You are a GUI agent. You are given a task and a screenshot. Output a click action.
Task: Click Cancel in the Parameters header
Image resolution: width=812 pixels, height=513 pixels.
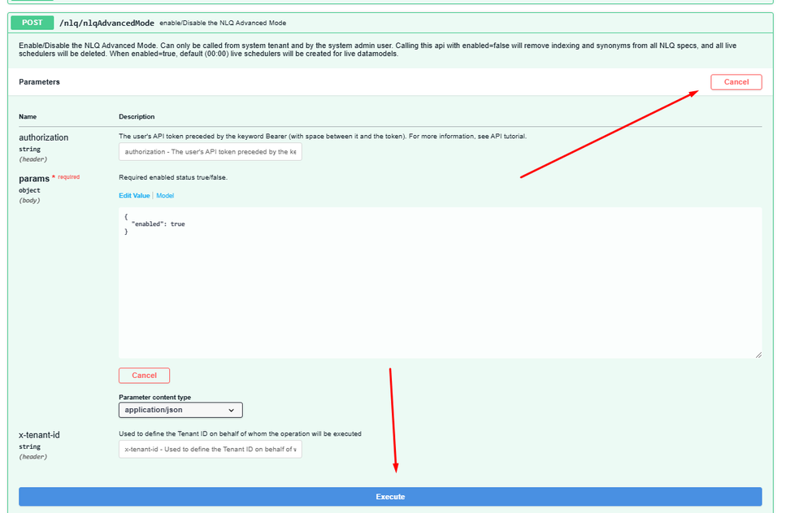(x=736, y=82)
